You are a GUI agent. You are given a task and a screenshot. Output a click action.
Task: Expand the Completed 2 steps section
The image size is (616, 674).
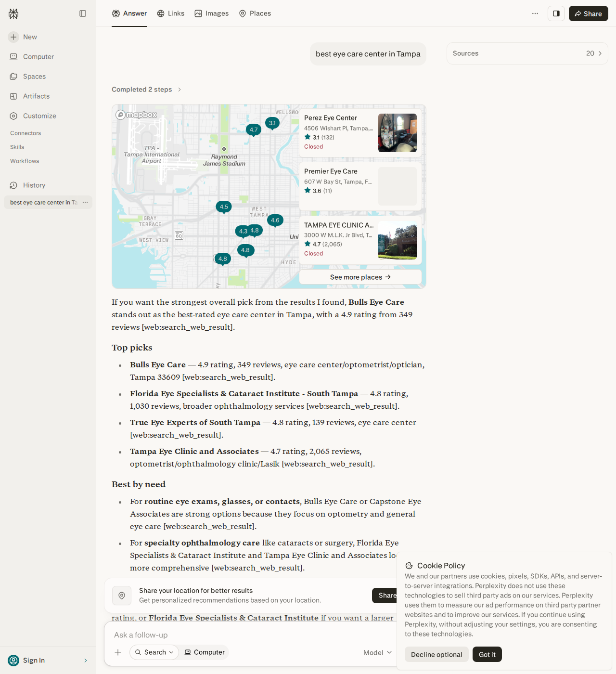point(146,90)
